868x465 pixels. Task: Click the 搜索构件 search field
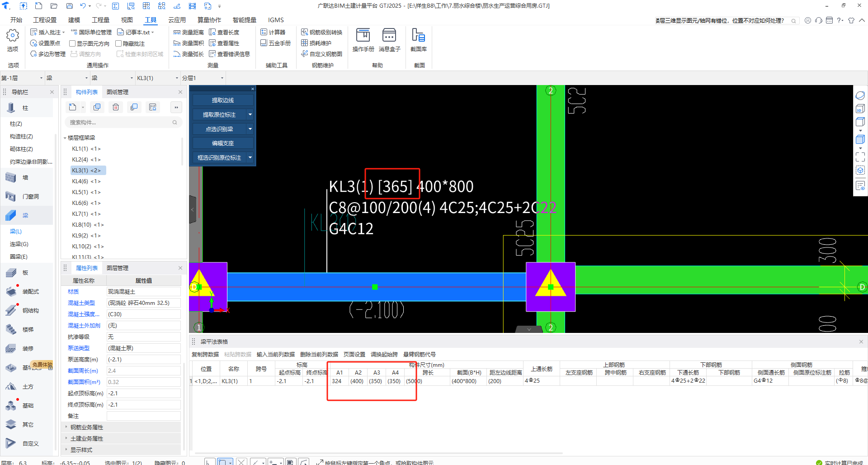pyautogui.click(x=123, y=122)
